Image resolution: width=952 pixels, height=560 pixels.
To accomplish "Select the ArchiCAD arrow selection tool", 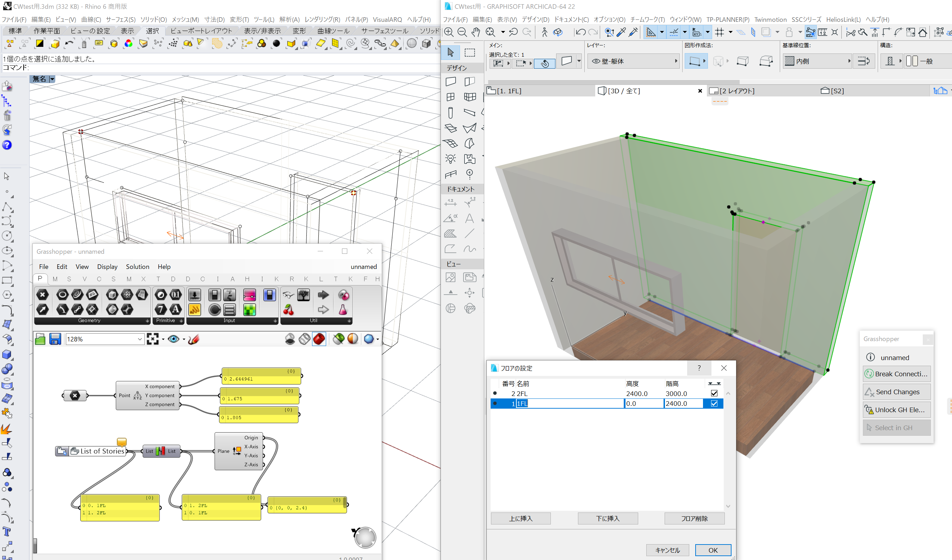I will pyautogui.click(x=450, y=52).
